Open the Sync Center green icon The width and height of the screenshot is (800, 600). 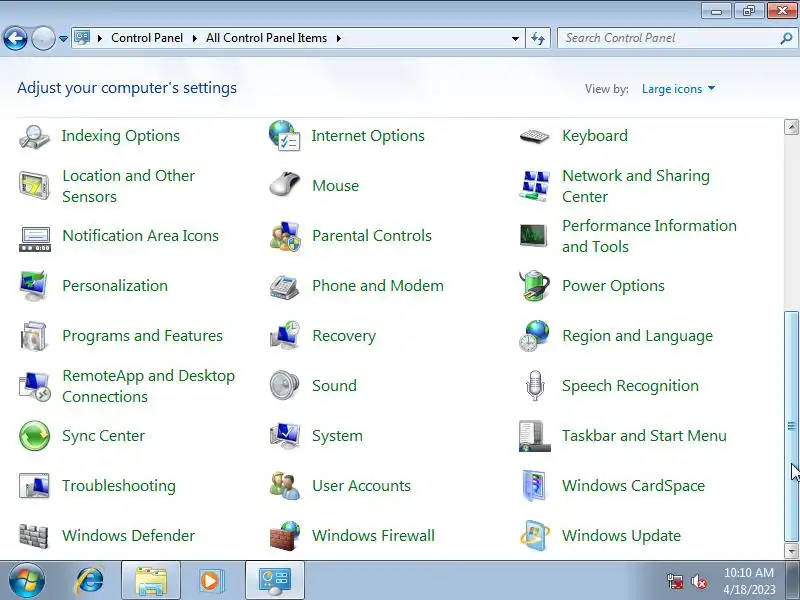coord(34,436)
